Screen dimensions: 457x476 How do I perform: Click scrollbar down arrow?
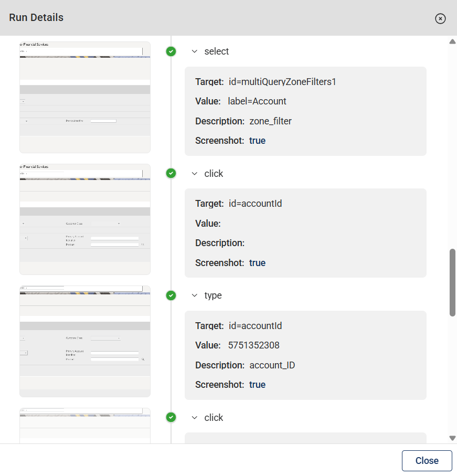[452, 438]
